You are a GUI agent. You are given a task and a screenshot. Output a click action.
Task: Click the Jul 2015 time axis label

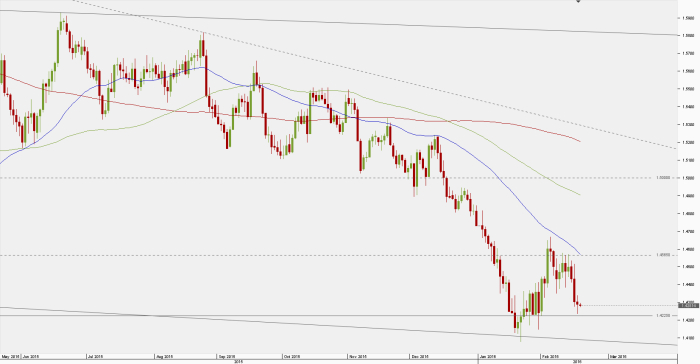point(96,357)
